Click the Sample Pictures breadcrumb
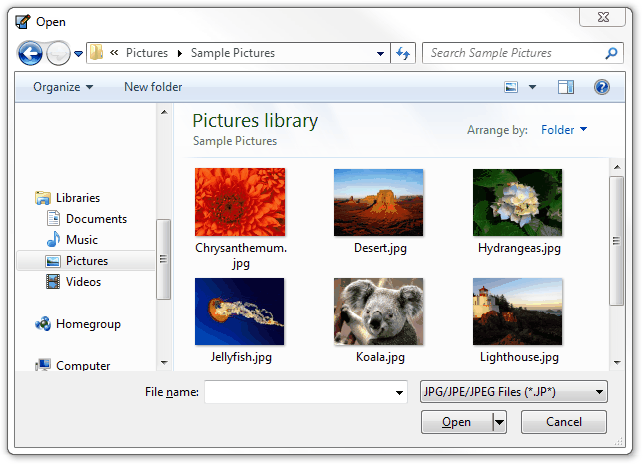The height and width of the screenshot is (464, 643). (233, 53)
